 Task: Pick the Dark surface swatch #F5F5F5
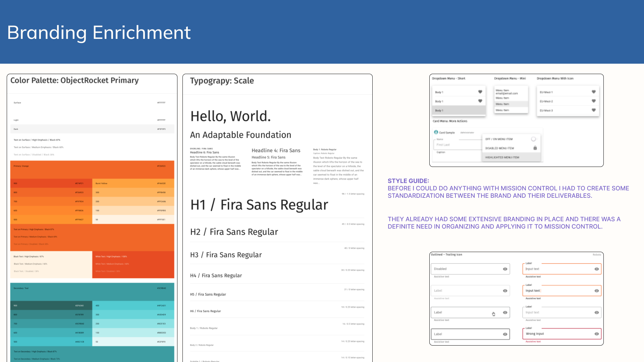(x=92, y=129)
